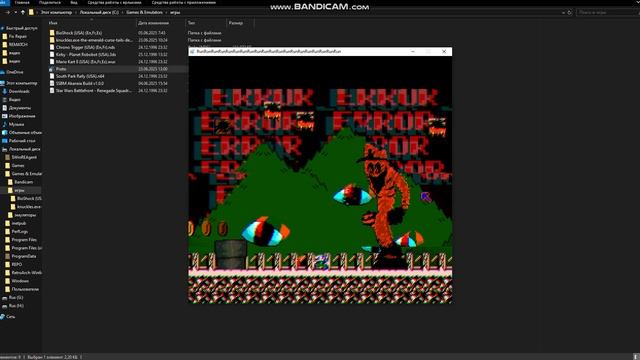Select Пользователи folder in the tree
The image size is (640, 360).
point(25,289)
